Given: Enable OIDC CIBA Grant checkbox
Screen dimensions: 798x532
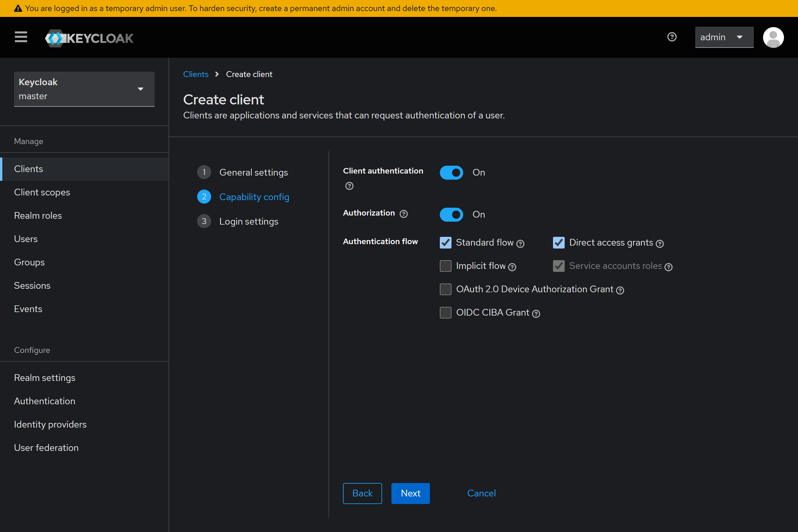Looking at the screenshot, I should [x=445, y=313].
